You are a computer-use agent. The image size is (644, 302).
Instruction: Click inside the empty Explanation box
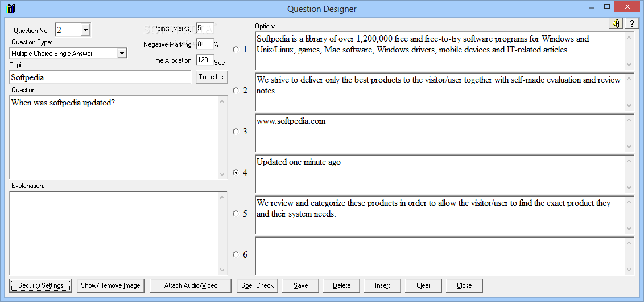click(x=114, y=233)
